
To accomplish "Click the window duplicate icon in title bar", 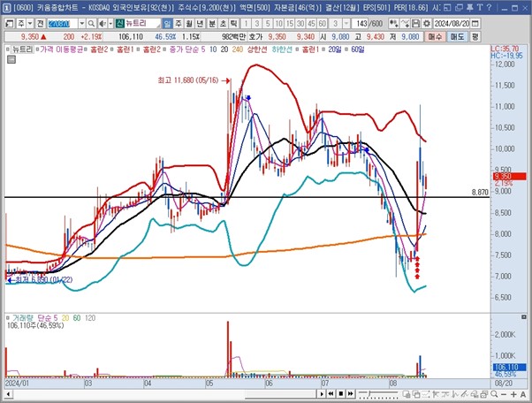I will [x=459, y=7].
